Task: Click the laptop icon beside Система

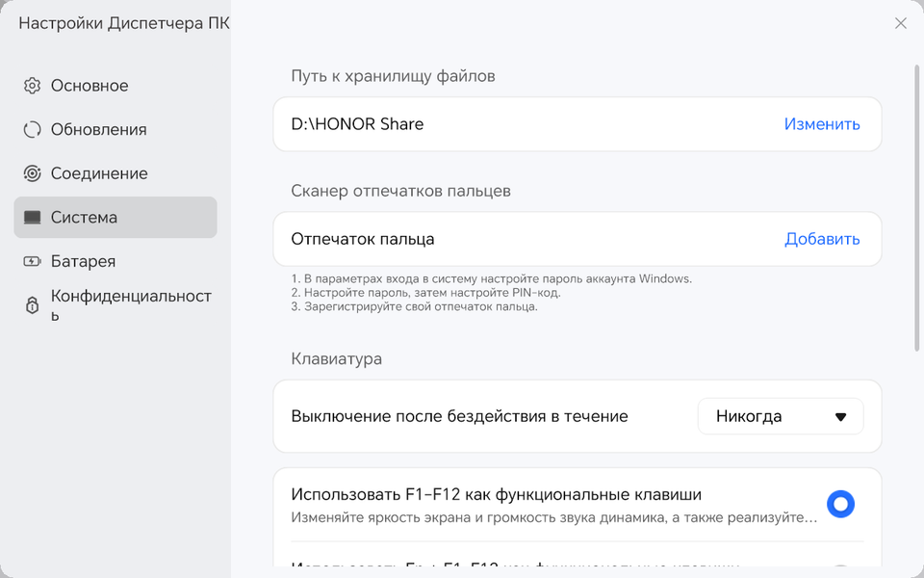Action: (x=33, y=218)
